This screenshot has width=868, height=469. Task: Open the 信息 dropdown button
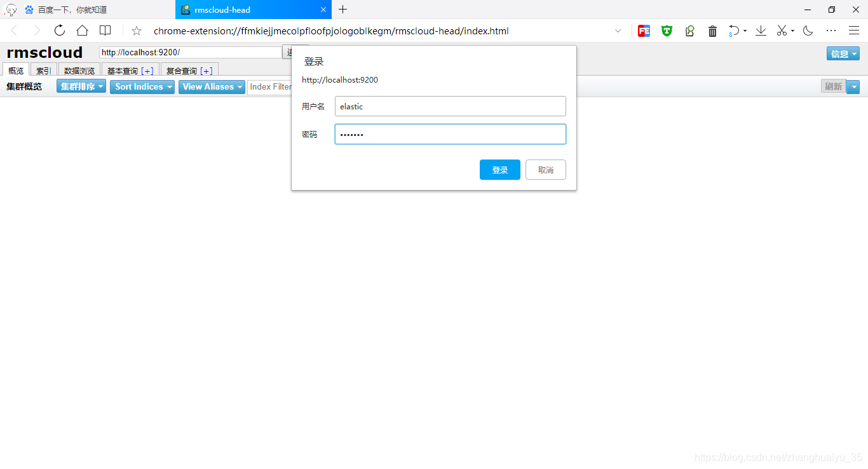tap(843, 54)
